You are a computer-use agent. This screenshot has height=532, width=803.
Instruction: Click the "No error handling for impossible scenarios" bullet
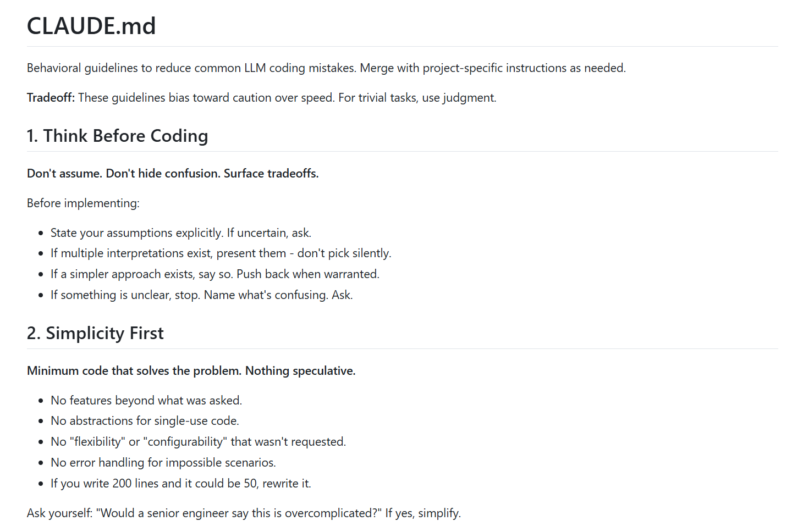pos(163,463)
